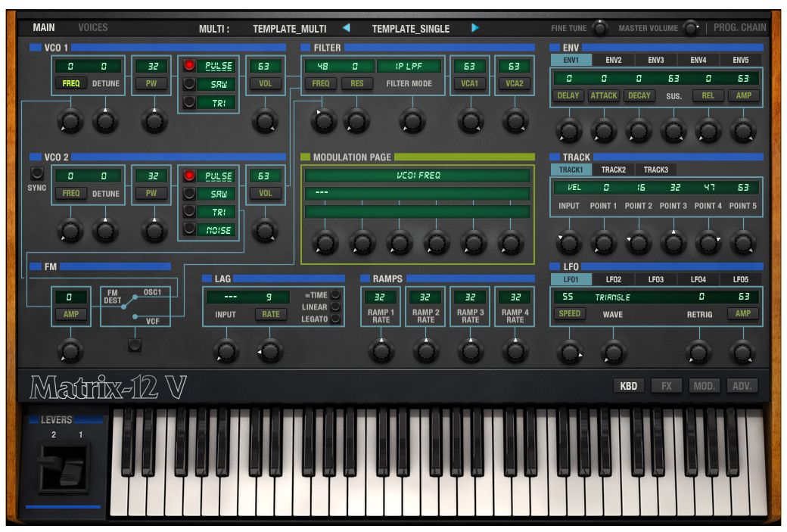Viewport: 787px width, 532px height.
Task: Open the 1P LPF filter mode display
Action: point(409,66)
